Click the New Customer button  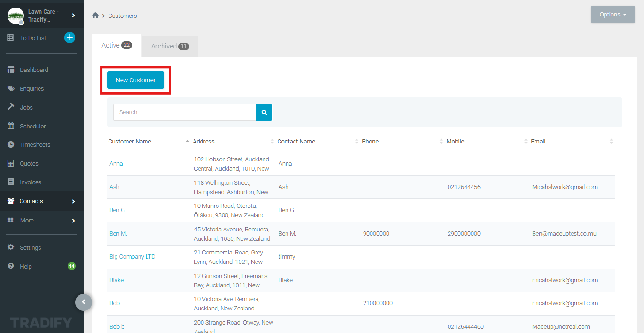[136, 80]
